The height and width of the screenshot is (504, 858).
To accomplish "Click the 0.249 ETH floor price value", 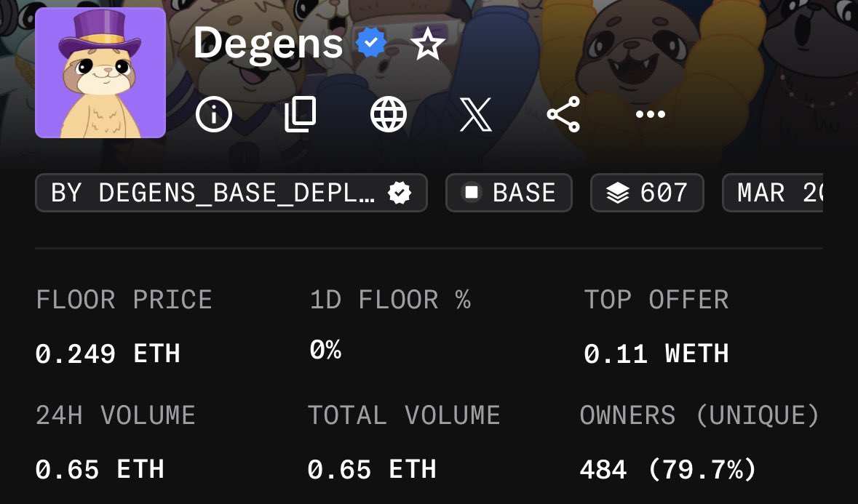I will point(108,353).
